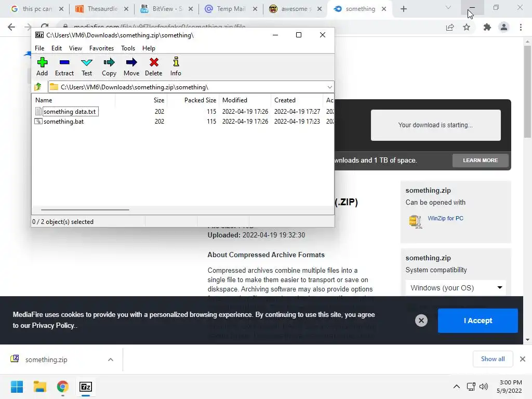
Task: Open File Explorer from the taskbar
Action: pos(39,387)
